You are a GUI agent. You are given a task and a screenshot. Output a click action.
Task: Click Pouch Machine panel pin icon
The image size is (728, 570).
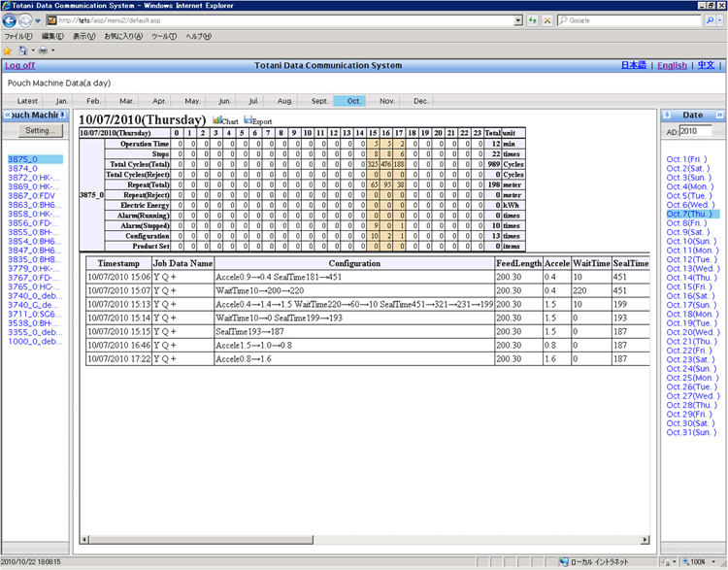pyautogui.click(x=62, y=115)
